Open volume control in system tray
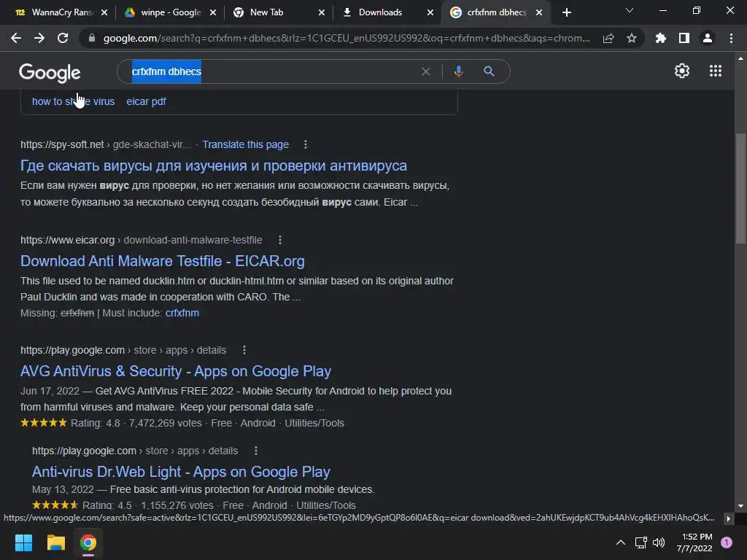The image size is (747, 560). (x=659, y=542)
